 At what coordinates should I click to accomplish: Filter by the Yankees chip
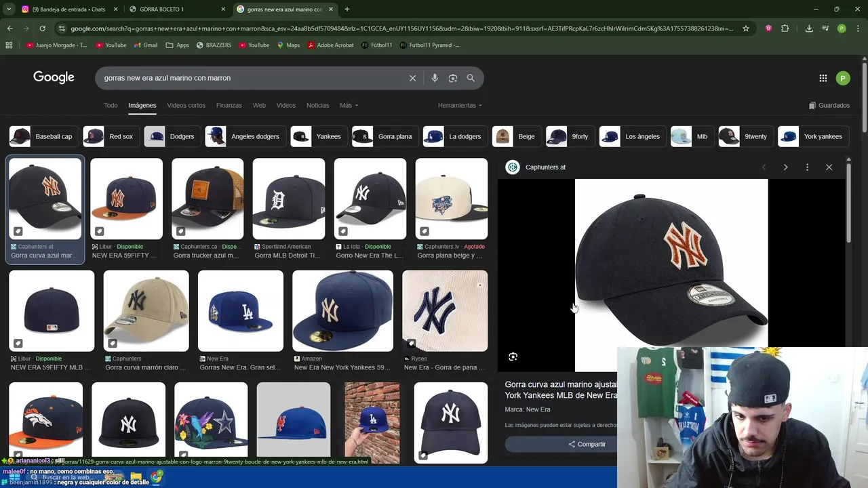pos(319,136)
